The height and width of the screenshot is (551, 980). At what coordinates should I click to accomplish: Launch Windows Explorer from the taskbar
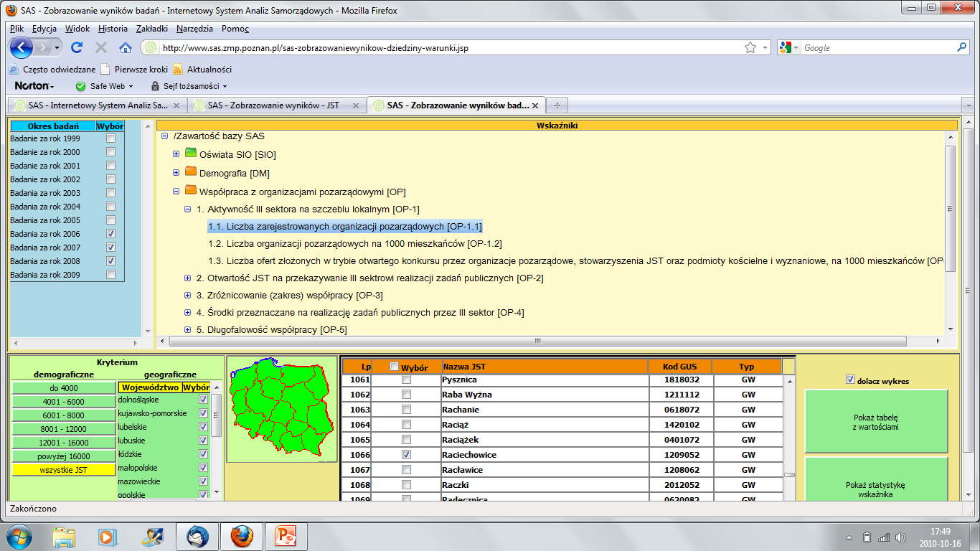64,536
